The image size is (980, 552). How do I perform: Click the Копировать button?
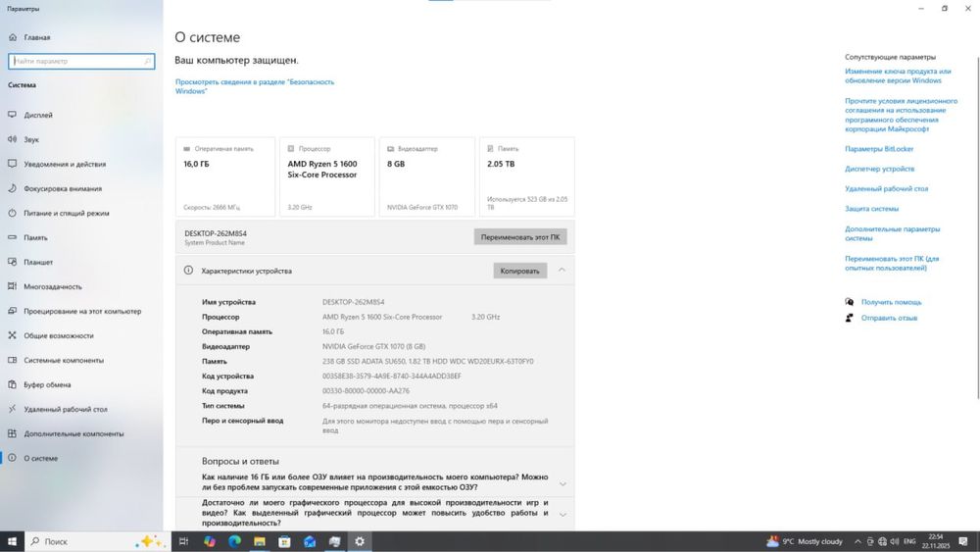520,271
